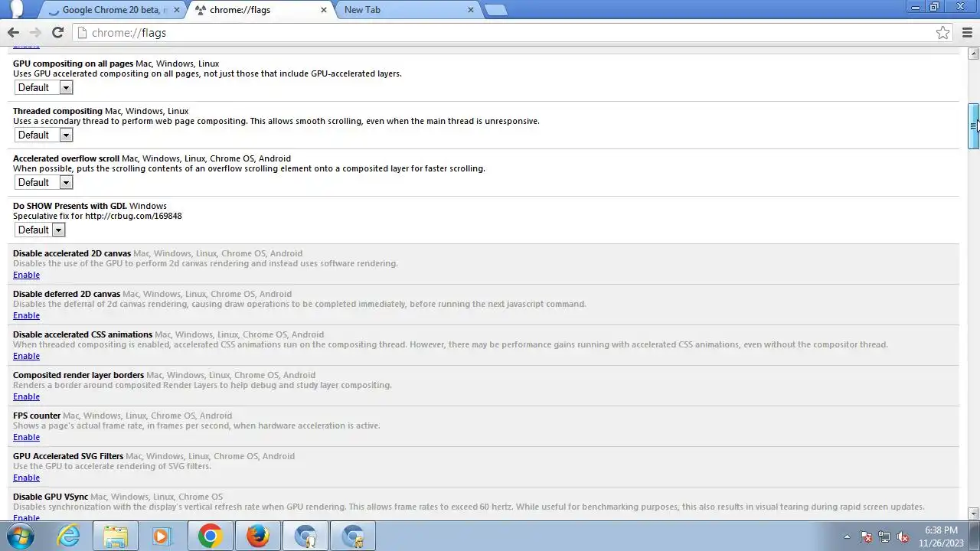Viewport: 980px width, 551px height.
Task: Click the second Chromium taskbar icon
Action: click(x=353, y=536)
